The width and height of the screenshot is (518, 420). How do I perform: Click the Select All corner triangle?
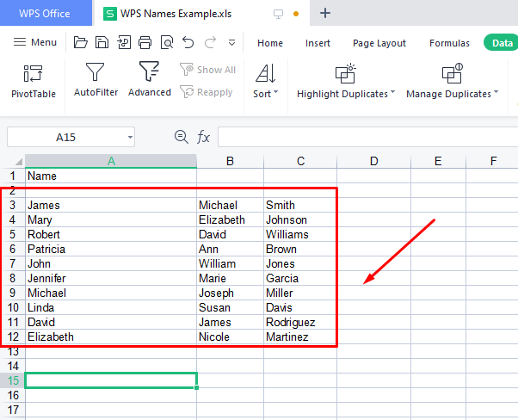click(19, 161)
